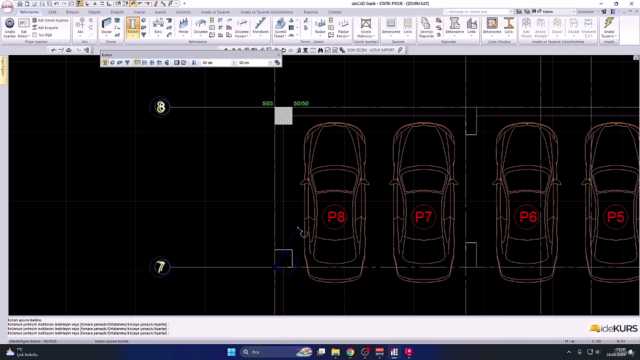Switch to the Çelik ribbon tab
The image size is (640, 360).
pyautogui.click(x=52, y=12)
